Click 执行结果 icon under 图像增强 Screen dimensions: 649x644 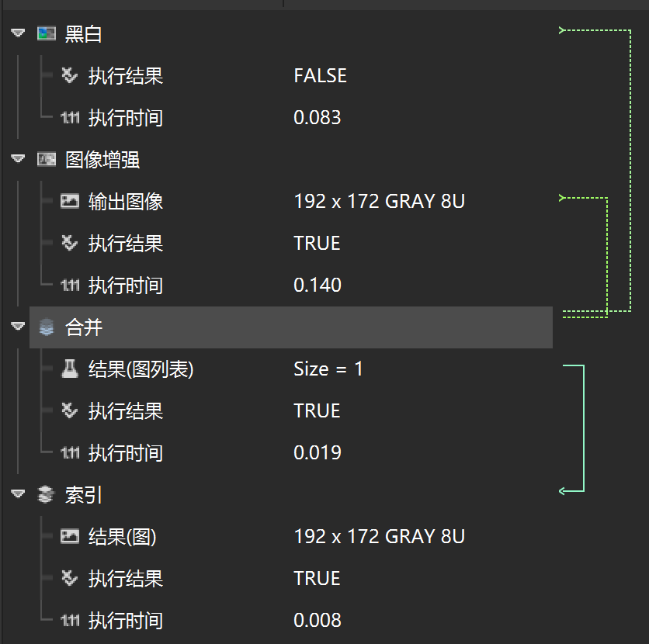pos(70,244)
